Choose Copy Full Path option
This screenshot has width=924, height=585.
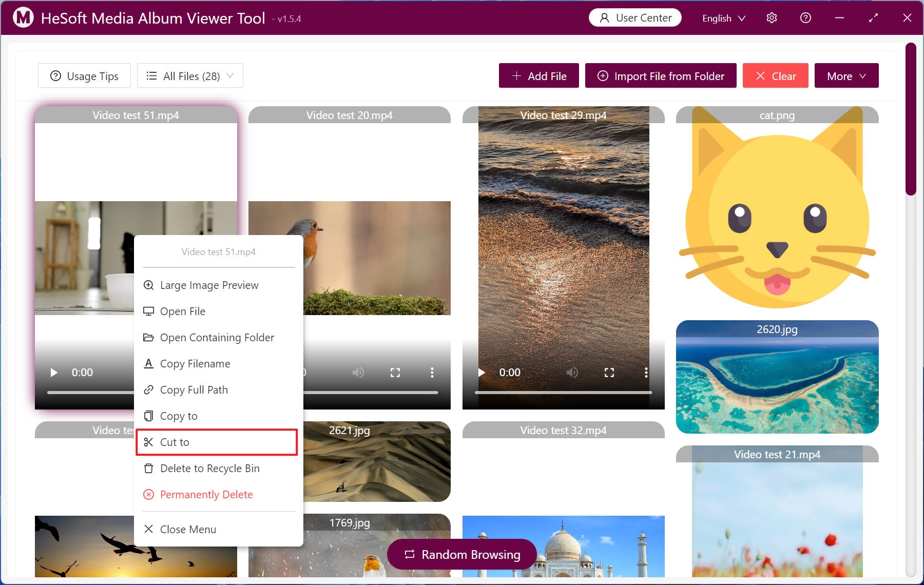coord(219,390)
